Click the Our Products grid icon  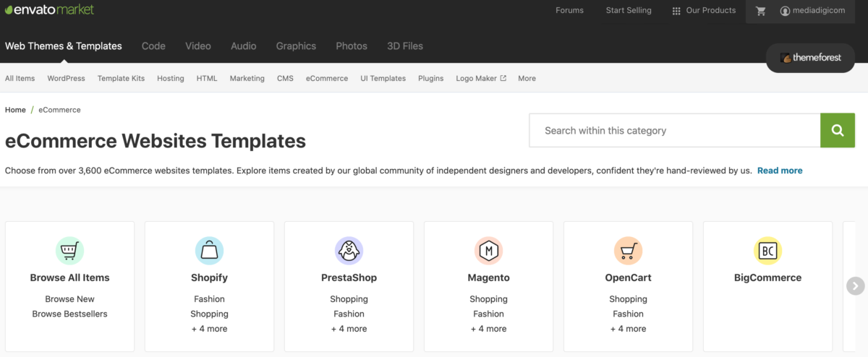click(x=676, y=11)
